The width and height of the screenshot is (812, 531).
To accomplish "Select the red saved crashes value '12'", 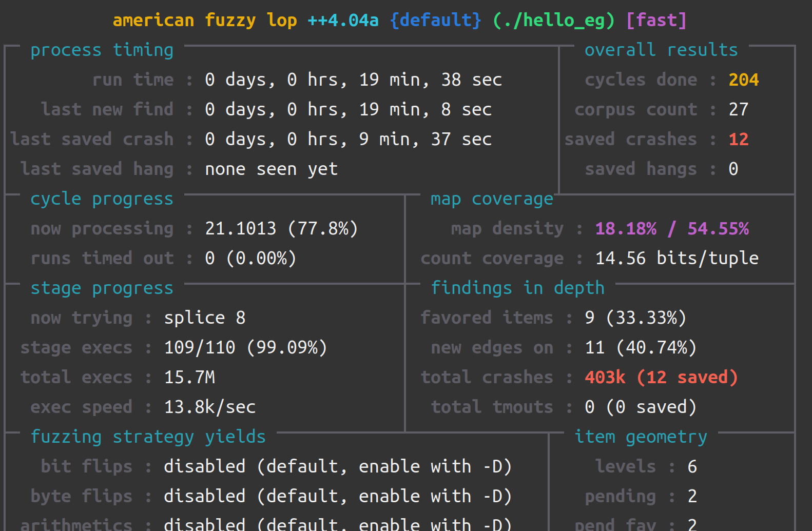I will [x=739, y=140].
